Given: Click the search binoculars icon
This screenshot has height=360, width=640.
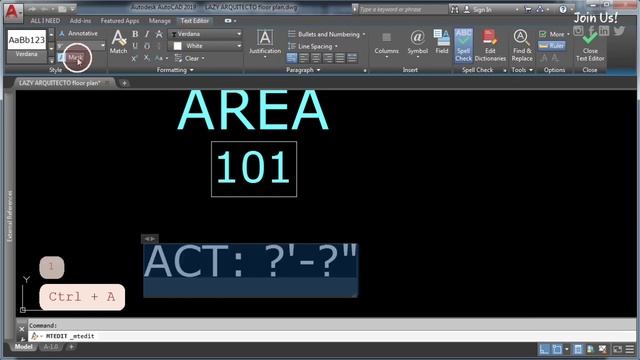Looking at the screenshot, I should coord(454,9).
